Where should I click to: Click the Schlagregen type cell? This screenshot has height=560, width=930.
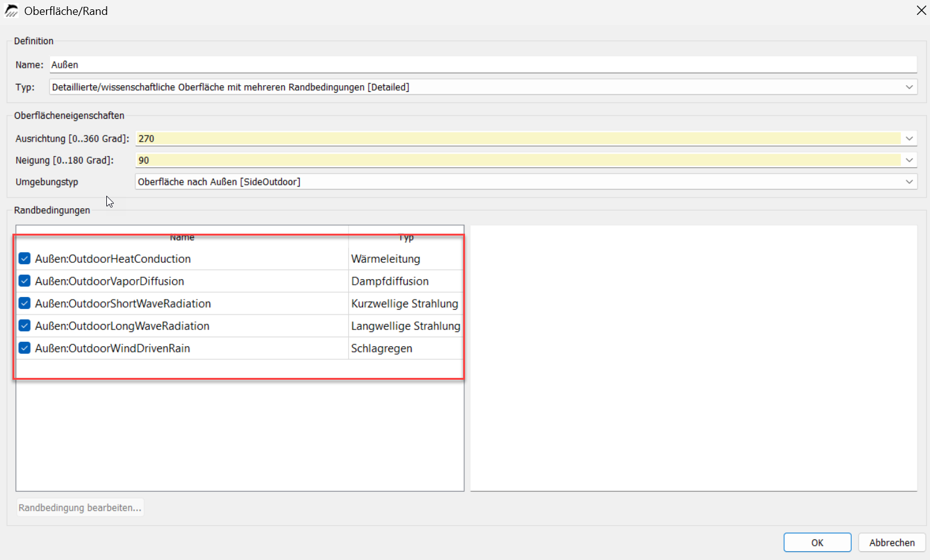pos(406,348)
